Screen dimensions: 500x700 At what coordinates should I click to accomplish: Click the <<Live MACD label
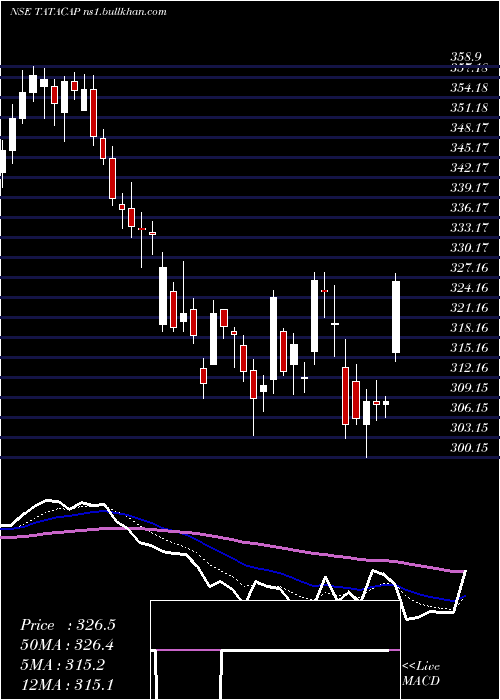click(x=421, y=673)
